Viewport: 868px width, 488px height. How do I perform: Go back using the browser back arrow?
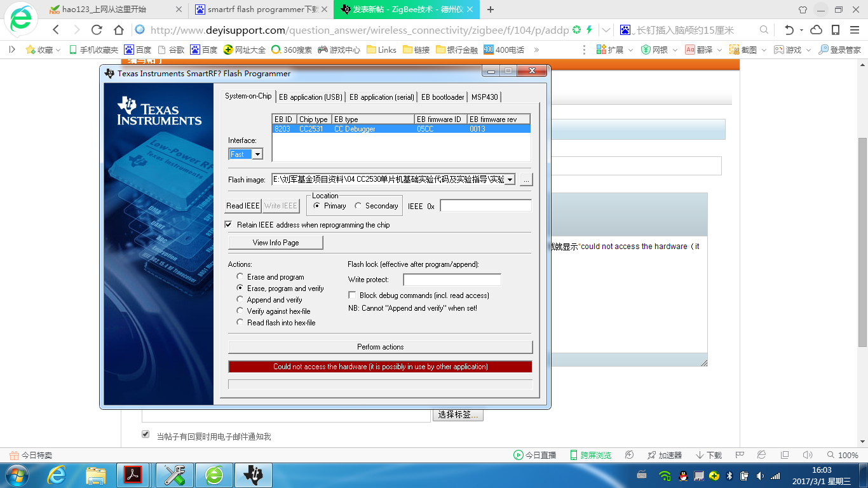point(56,30)
